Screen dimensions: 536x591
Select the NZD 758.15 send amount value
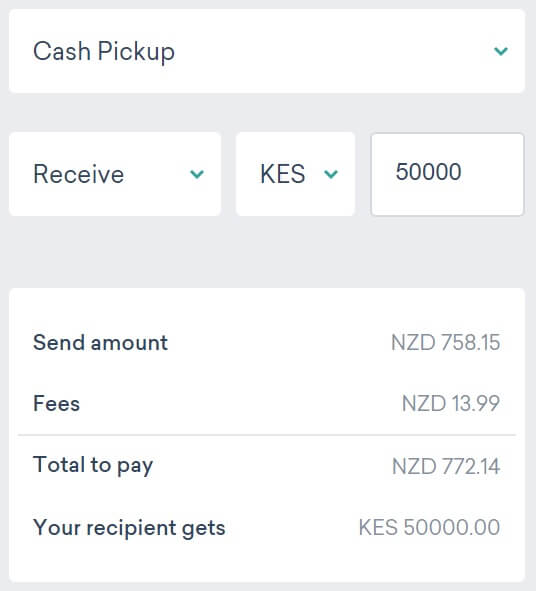(x=446, y=343)
